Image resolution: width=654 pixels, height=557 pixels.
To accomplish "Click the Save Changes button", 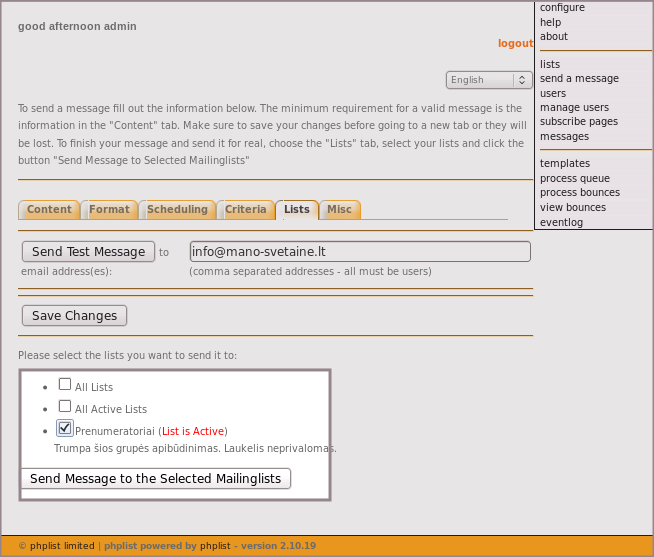I will 74,316.
